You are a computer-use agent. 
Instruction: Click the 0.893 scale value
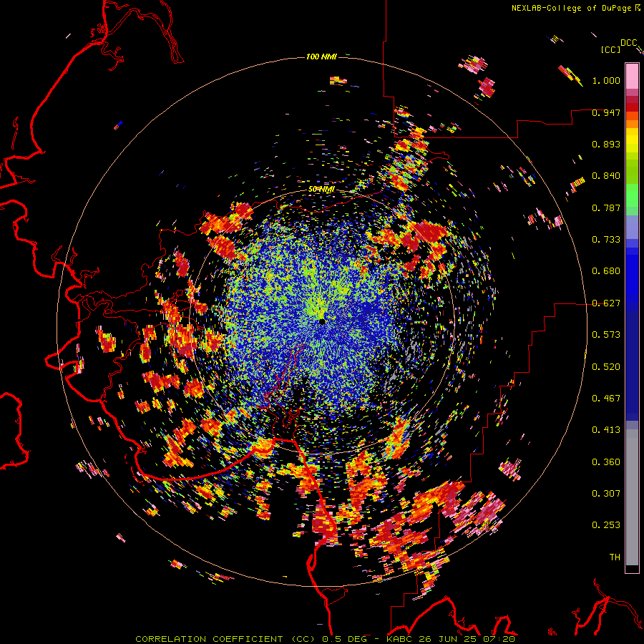[606, 144]
